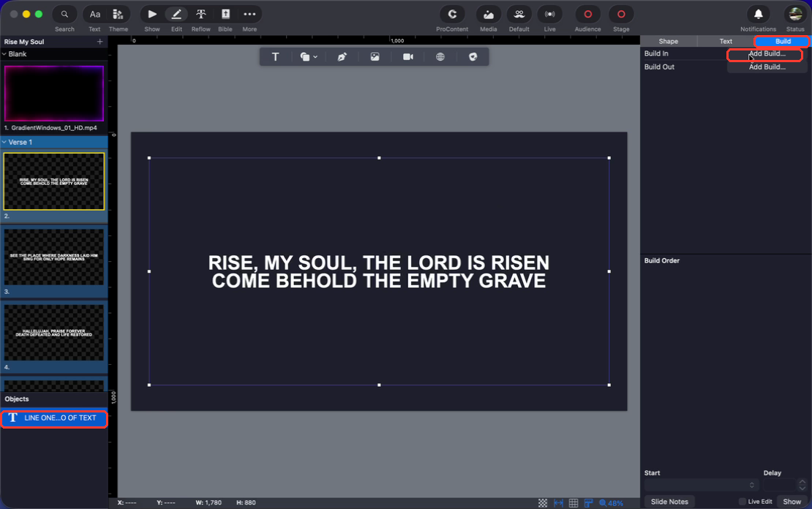Image resolution: width=812 pixels, height=509 pixels.
Task: Select the GradientWindows_01_HD.mp4 thumbnail
Action: point(54,94)
